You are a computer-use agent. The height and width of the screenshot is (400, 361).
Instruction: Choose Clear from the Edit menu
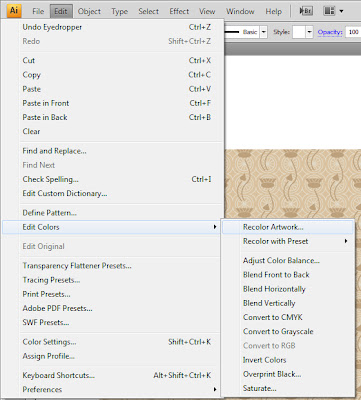point(113,131)
